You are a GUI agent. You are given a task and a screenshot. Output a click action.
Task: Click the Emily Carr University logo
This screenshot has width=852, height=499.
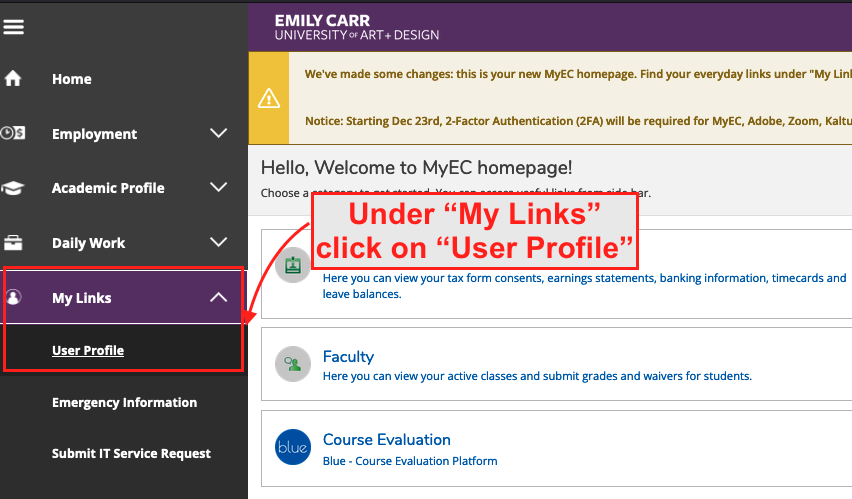coord(356,27)
